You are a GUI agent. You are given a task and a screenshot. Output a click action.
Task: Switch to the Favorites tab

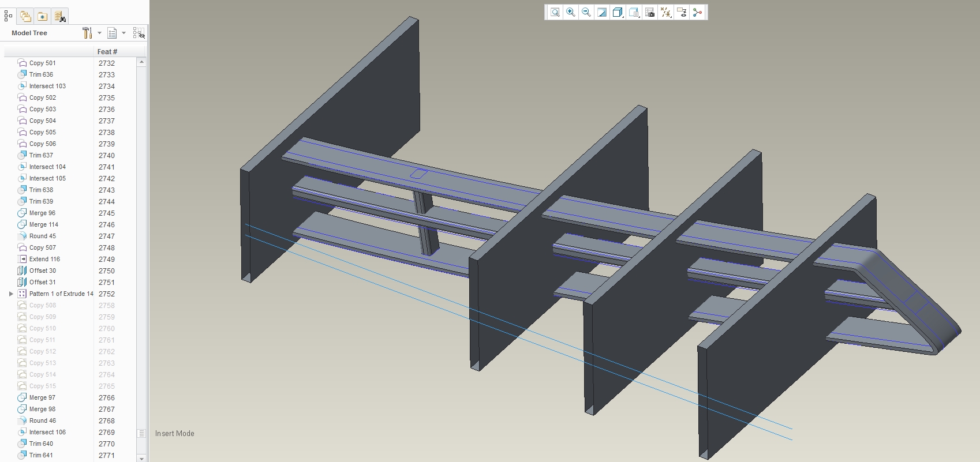[x=42, y=16]
